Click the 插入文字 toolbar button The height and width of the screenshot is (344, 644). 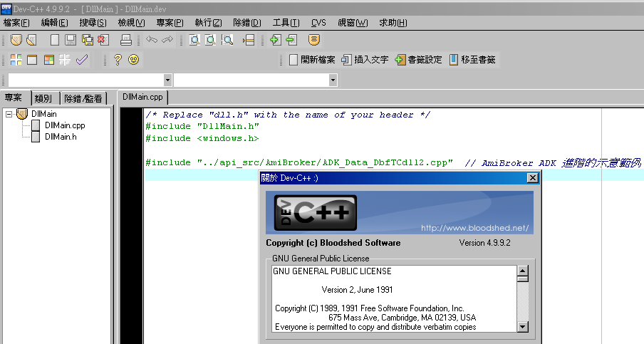pyautogui.click(x=365, y=60)
